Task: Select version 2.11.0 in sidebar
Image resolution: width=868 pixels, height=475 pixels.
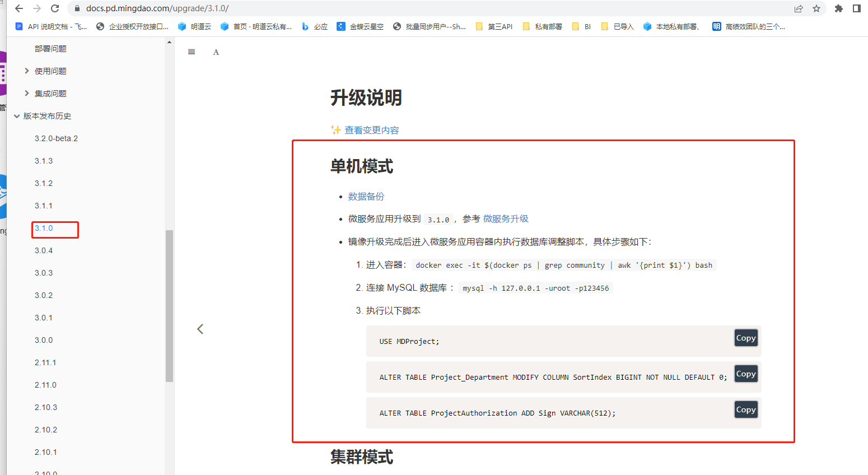Action: coord(45,385)
